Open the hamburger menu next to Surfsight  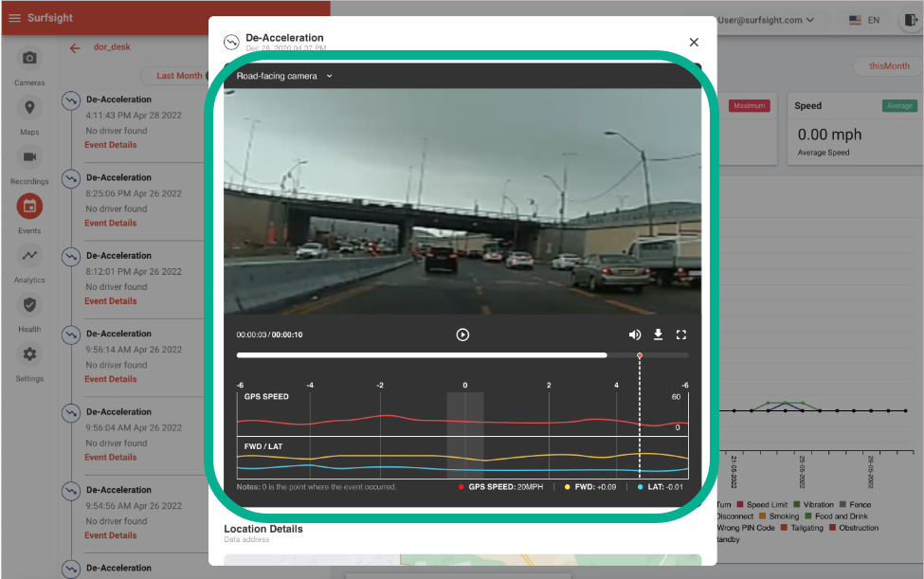click(14, 18)
